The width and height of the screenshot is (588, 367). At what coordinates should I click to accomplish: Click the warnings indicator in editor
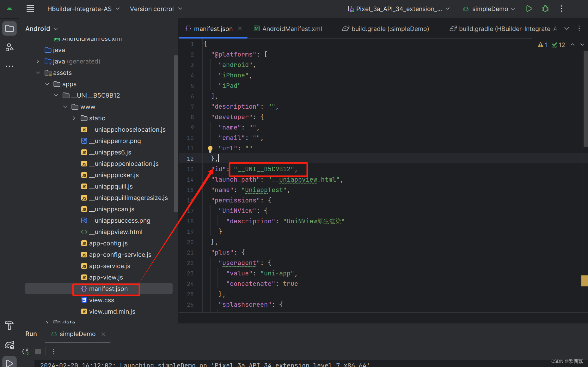(543, 45)
